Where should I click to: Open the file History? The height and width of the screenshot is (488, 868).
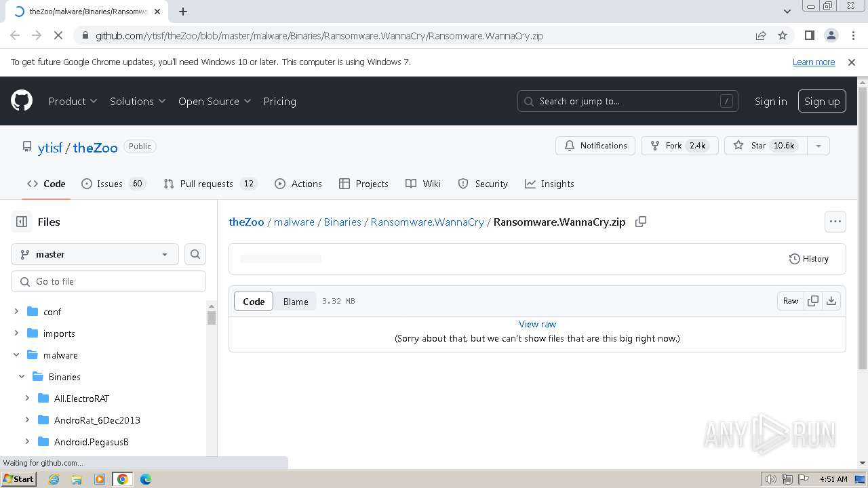pos(808,259)
